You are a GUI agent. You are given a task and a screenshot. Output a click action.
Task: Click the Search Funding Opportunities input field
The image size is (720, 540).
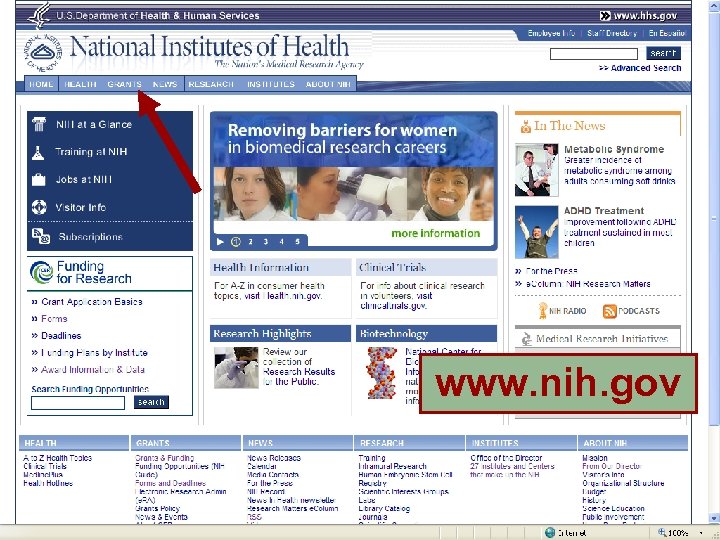(78, 403)
